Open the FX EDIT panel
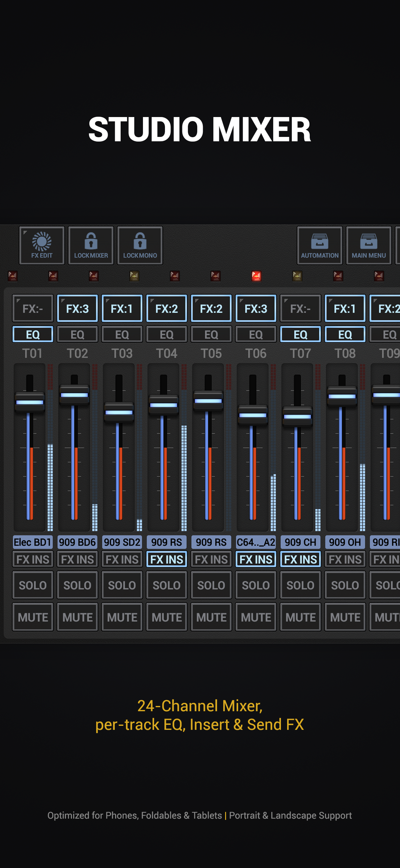 (42, 246)
